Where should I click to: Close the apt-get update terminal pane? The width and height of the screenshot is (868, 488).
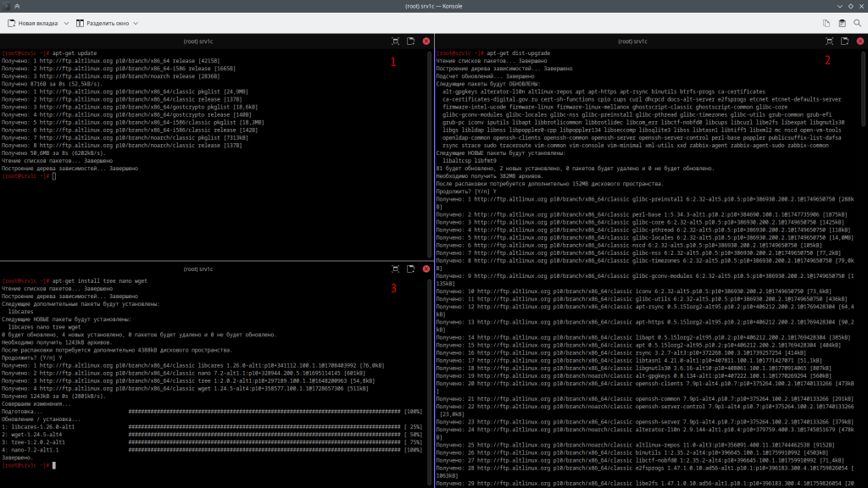tap(426, 41)
